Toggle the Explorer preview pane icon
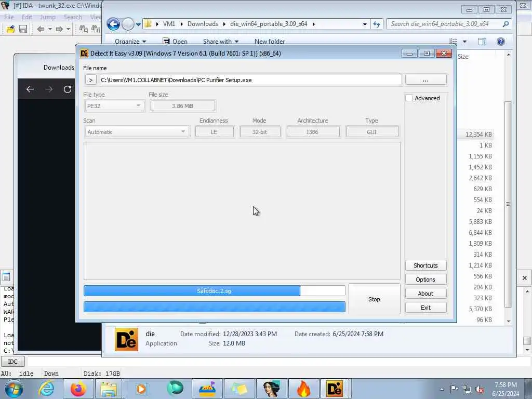Image resolution: width=532 pixels, height=399 pixels. coord(482,42)
